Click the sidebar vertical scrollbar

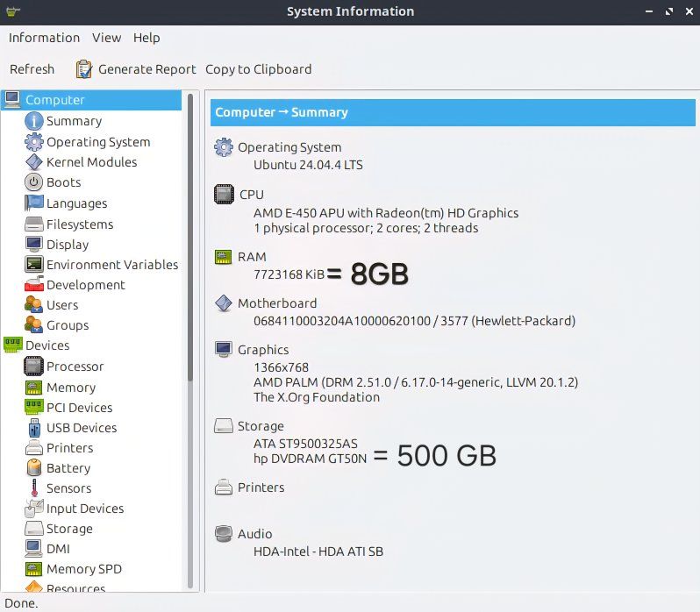coord(189,237)
